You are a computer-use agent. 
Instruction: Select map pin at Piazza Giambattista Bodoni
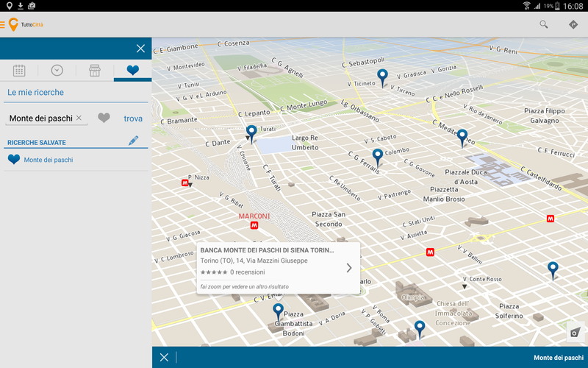278,312
